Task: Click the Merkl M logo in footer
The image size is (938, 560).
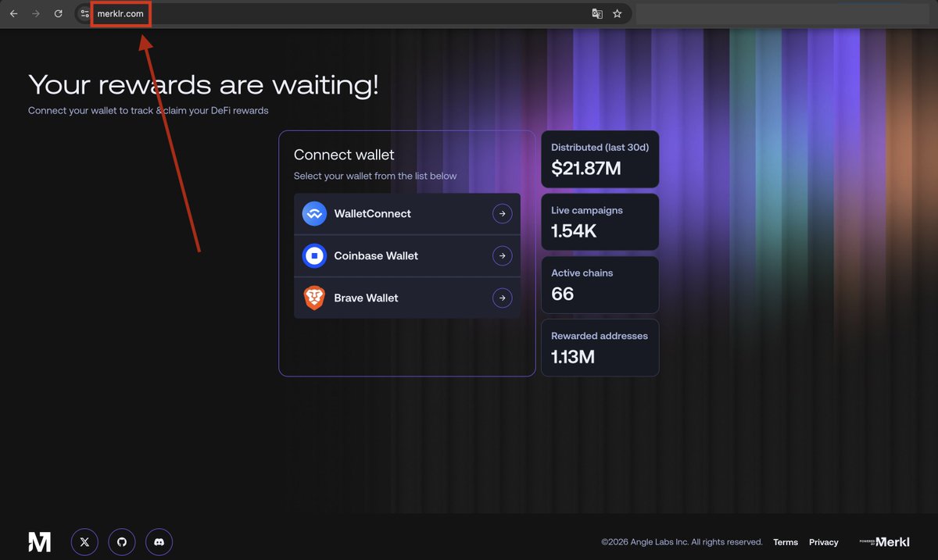Action: (40, 541)
